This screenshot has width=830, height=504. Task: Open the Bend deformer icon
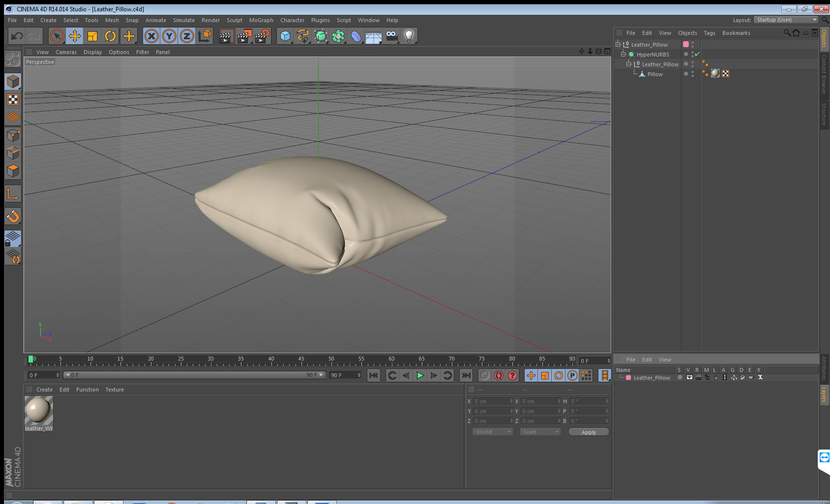[x=356, y=36]
